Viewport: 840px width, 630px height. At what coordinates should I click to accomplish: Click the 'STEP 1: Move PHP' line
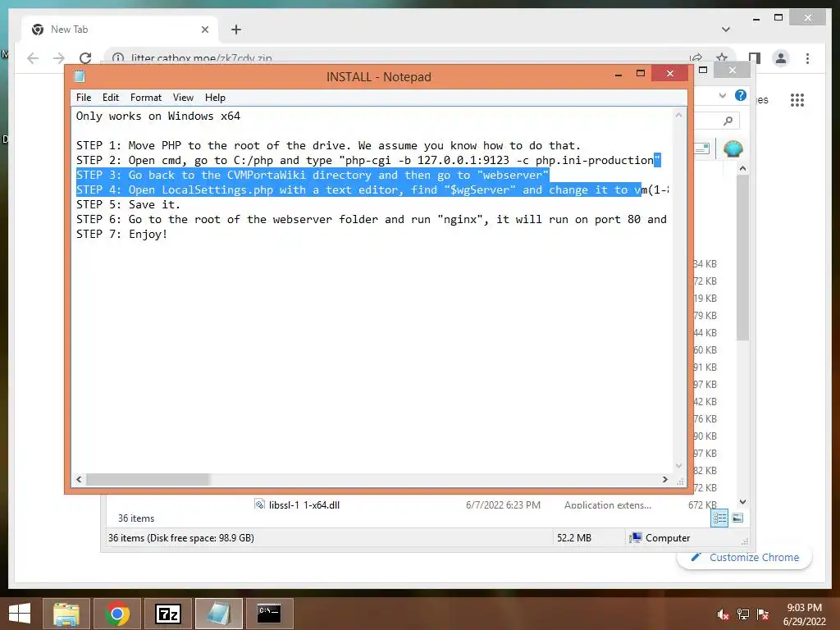[x=328, y=146]
